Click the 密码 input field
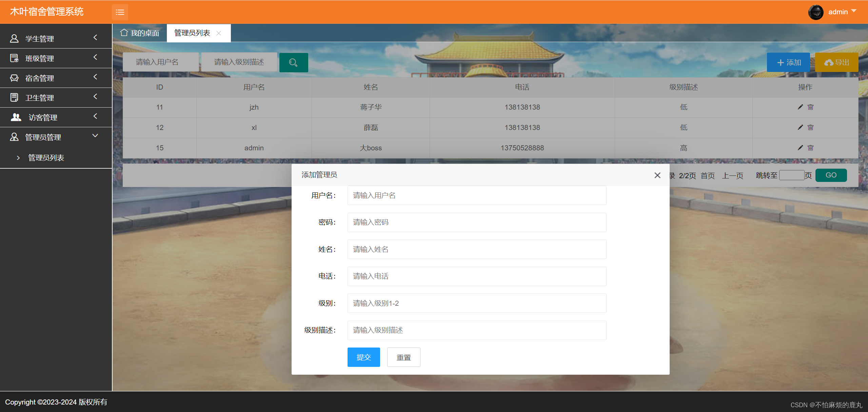868x412 pixels. point(477,222)
